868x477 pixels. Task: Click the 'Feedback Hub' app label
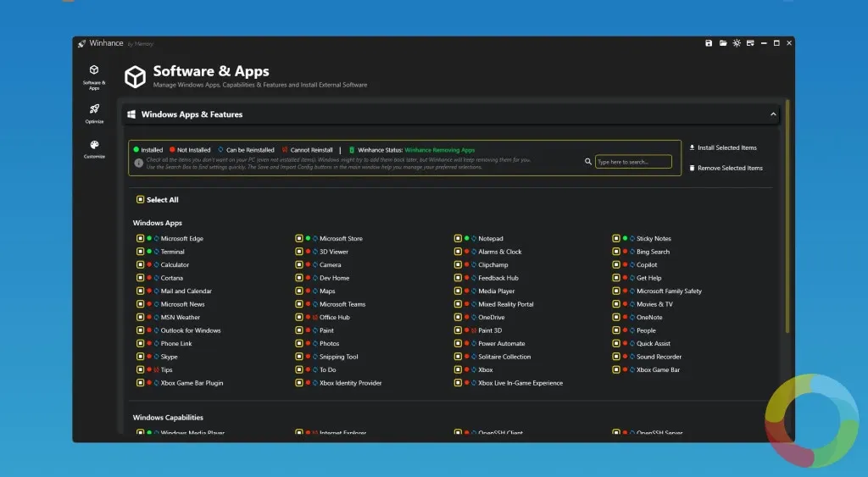[x=498, y=278]
